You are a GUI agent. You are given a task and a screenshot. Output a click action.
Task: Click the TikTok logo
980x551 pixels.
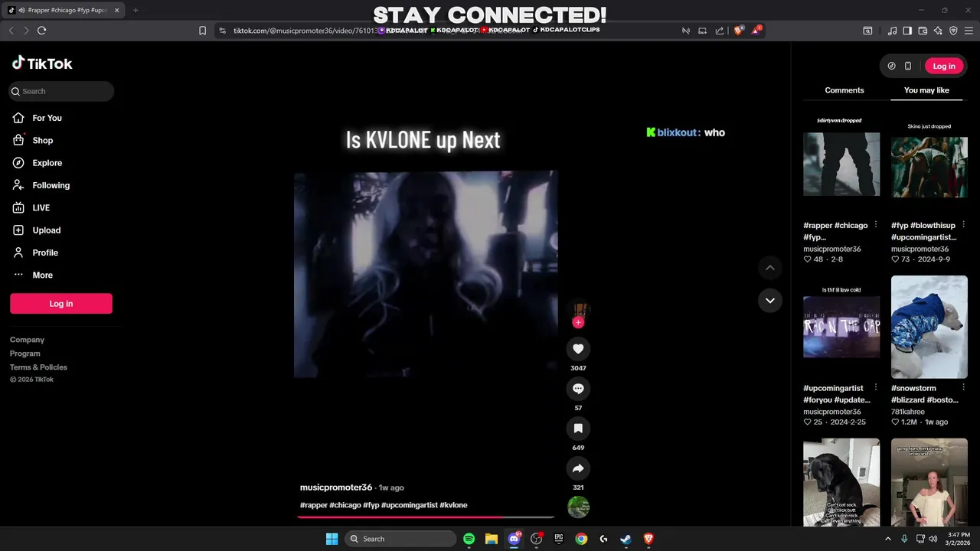click(x=42, y=64)
